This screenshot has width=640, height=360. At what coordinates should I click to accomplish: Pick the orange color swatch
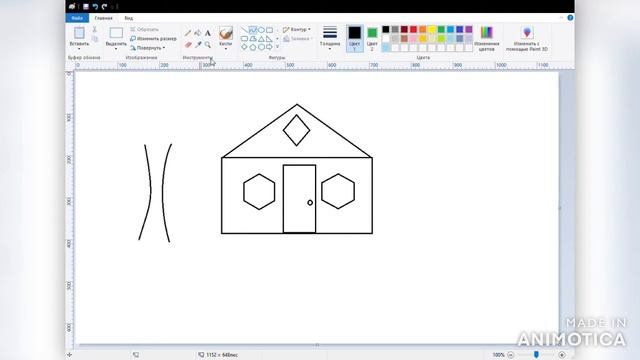422,29
